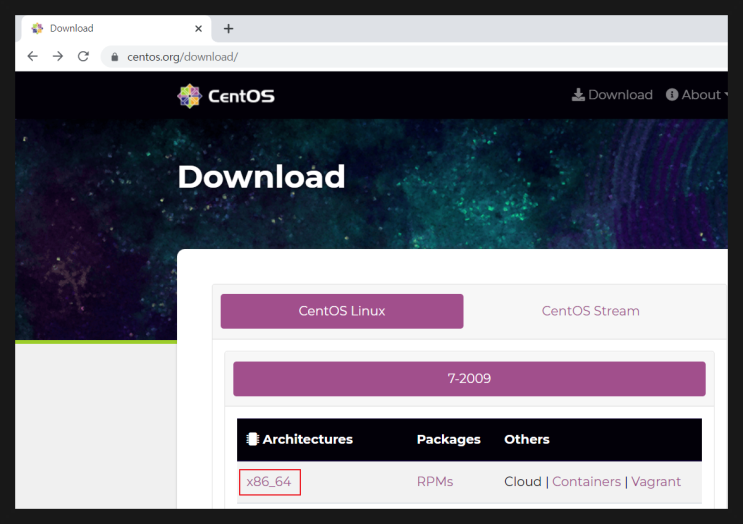This screenshot has width=743, height=524.
Task: Open Download in the site navigation
Action: point(612,95)
